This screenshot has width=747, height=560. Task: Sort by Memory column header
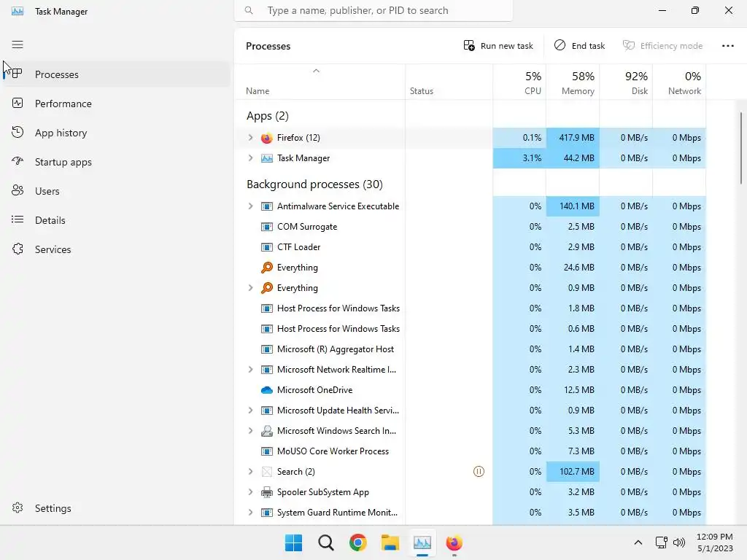point(573,82)
